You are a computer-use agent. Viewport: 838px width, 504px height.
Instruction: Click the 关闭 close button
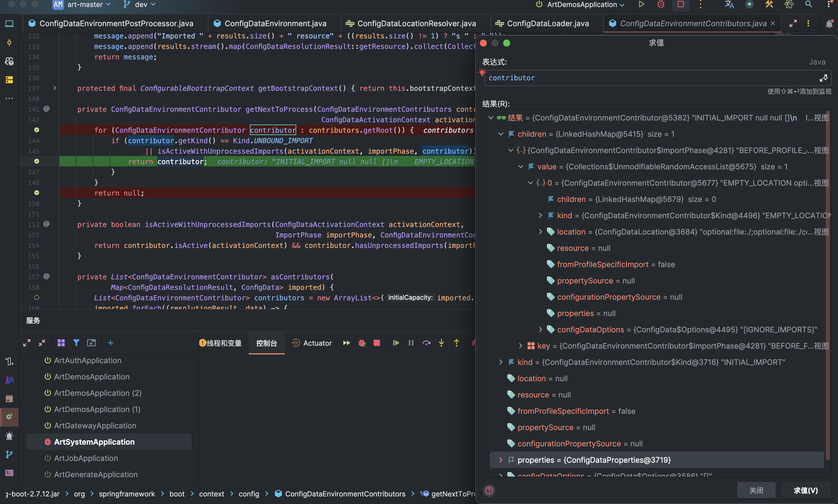point(756,490)
